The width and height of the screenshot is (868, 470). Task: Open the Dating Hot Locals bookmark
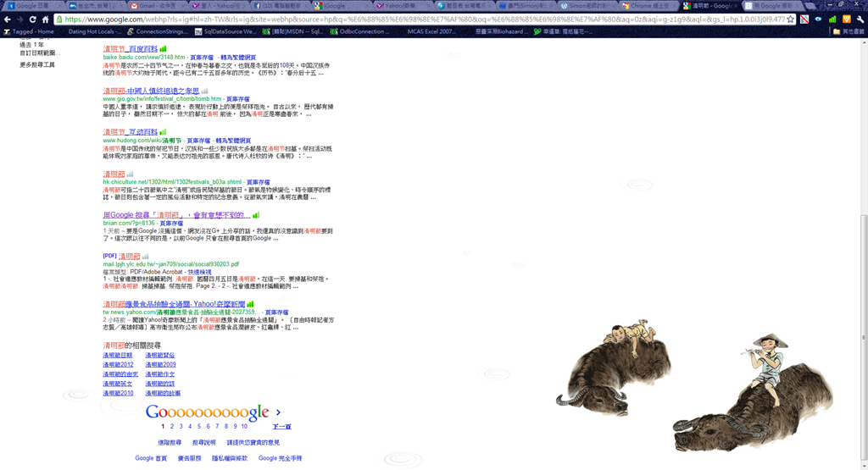click(90, 31)
